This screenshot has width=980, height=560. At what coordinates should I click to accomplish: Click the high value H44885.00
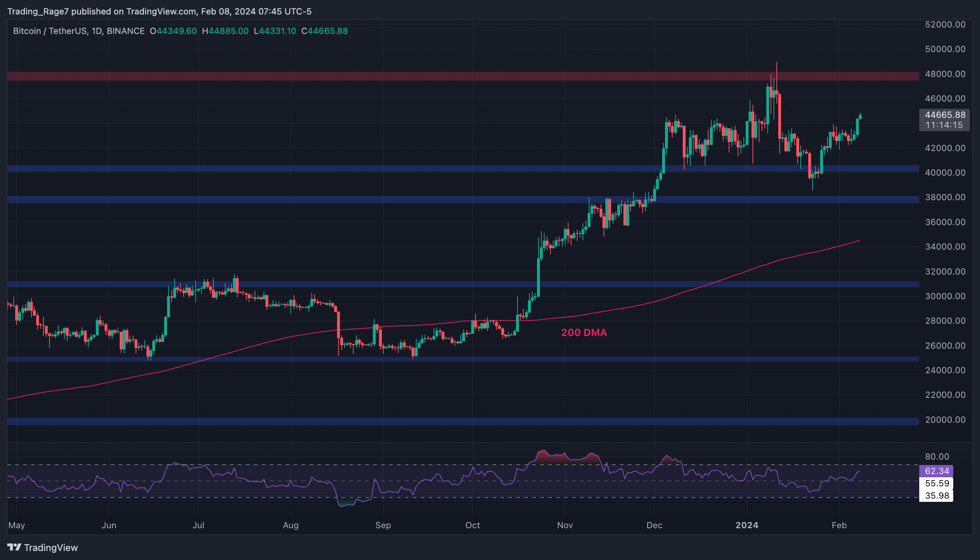click(225, 31)
